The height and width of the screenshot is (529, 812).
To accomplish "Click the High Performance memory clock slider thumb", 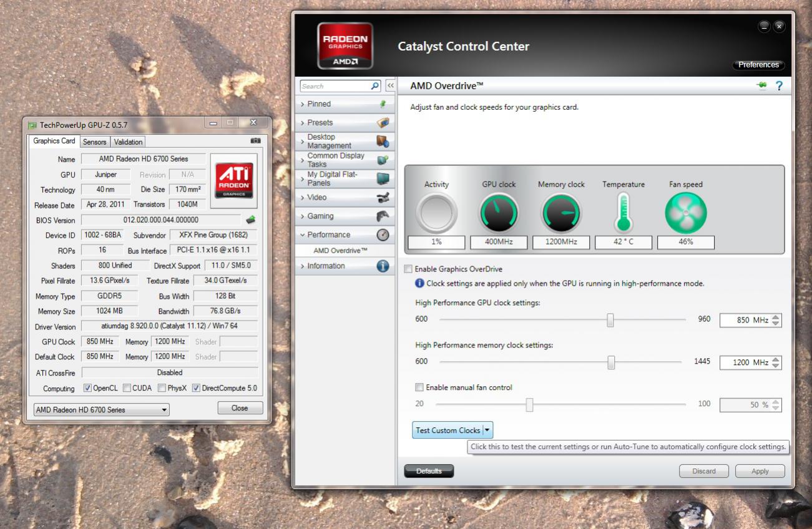I will 611,362.
